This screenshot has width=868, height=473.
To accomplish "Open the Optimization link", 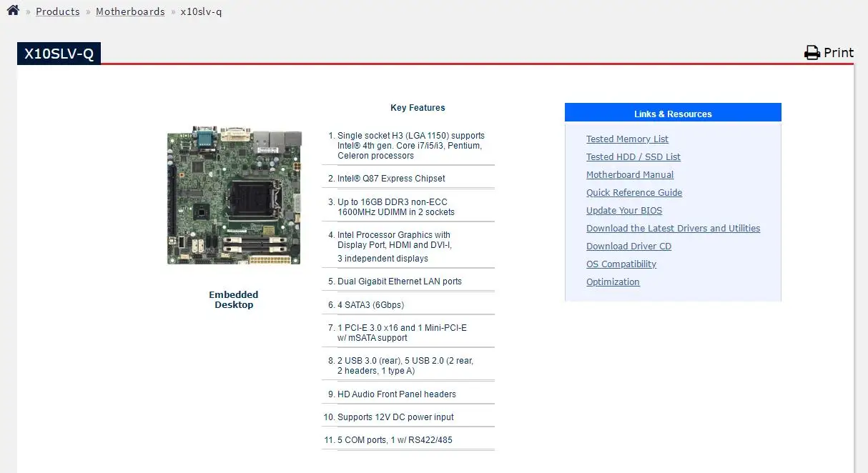I will coord(613,282).
